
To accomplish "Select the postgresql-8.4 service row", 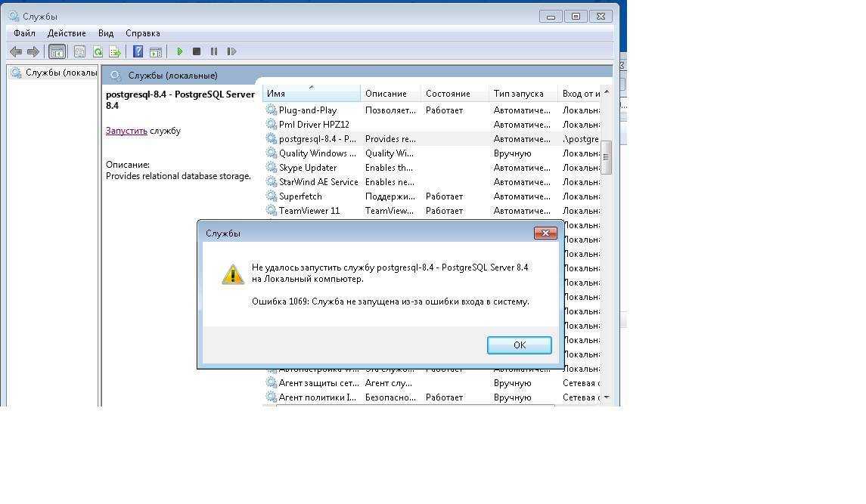I will 433,139.
